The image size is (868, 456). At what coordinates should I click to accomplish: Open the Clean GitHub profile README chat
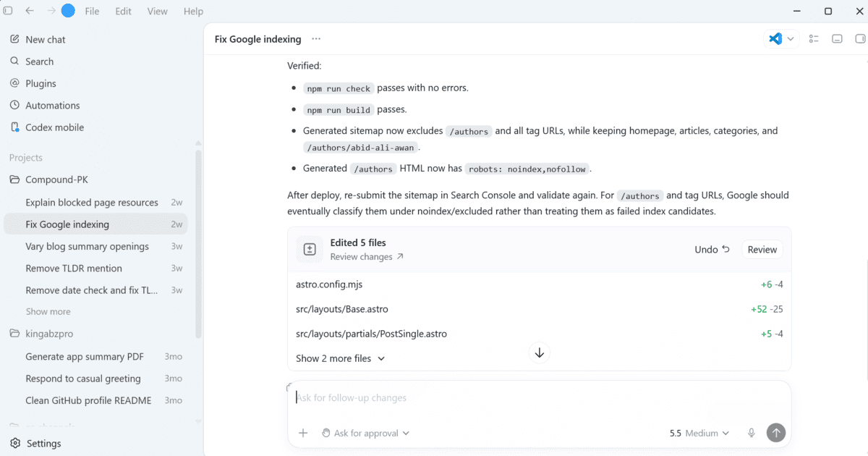[x=96, y=400]
